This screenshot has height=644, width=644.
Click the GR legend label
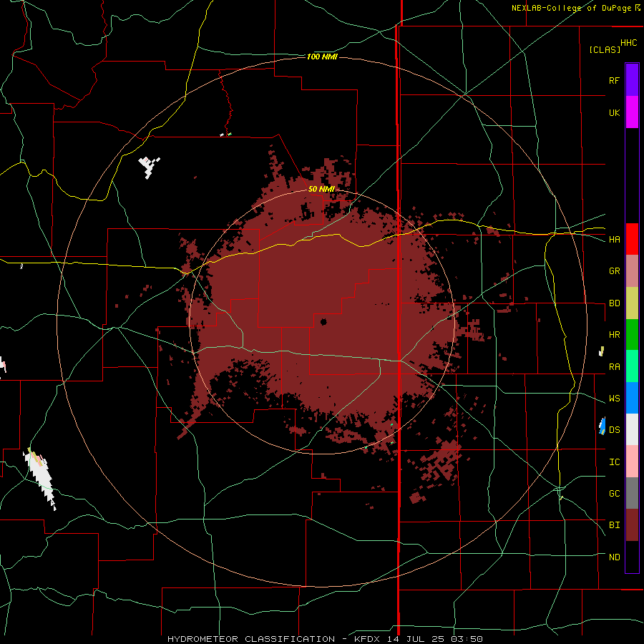coord(614,271)
